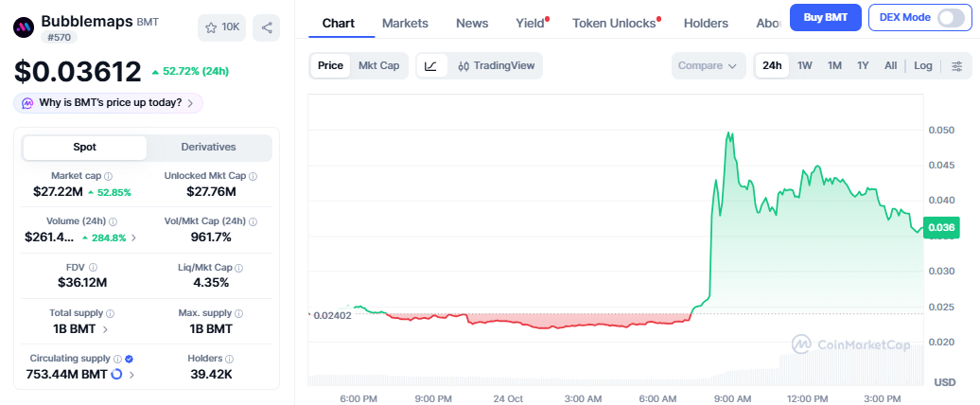This screenshot has height=405, width=980.
Task: Click the 24 Oct date label on chart axis
Action: click(x=507, y=398)
